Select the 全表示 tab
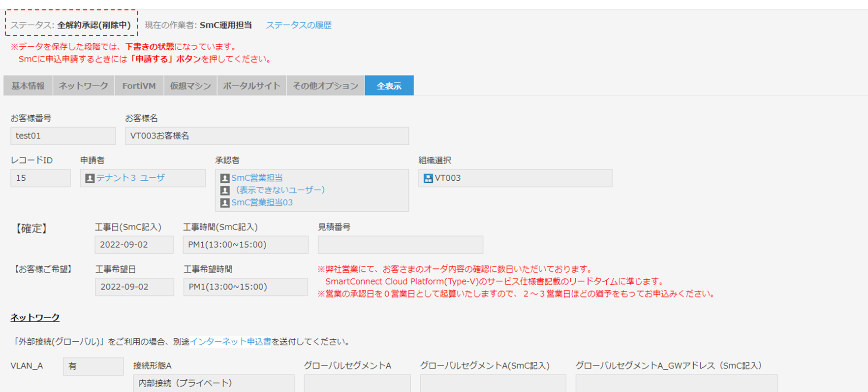The height and width of the screenshot is (392, 868). pos(389,86)
